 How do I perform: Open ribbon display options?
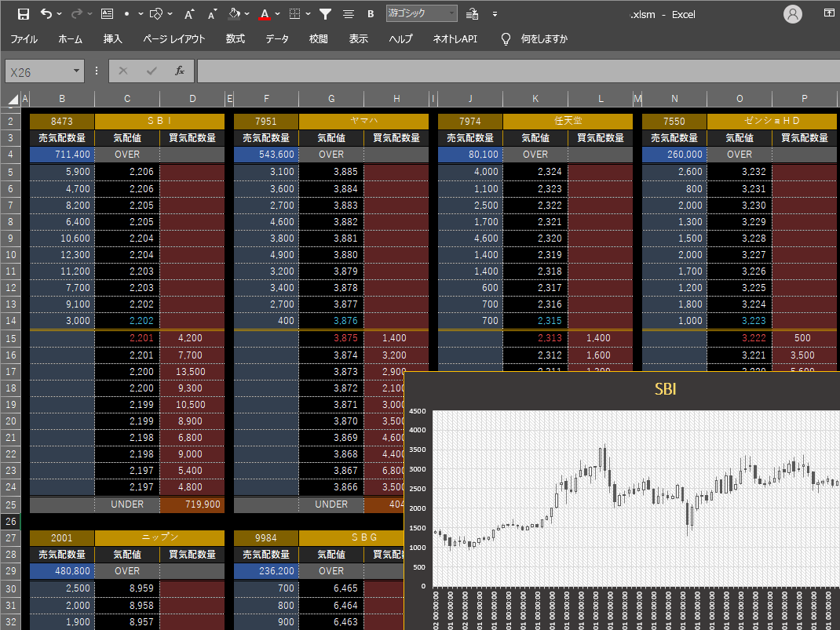(x=829, y=13)
